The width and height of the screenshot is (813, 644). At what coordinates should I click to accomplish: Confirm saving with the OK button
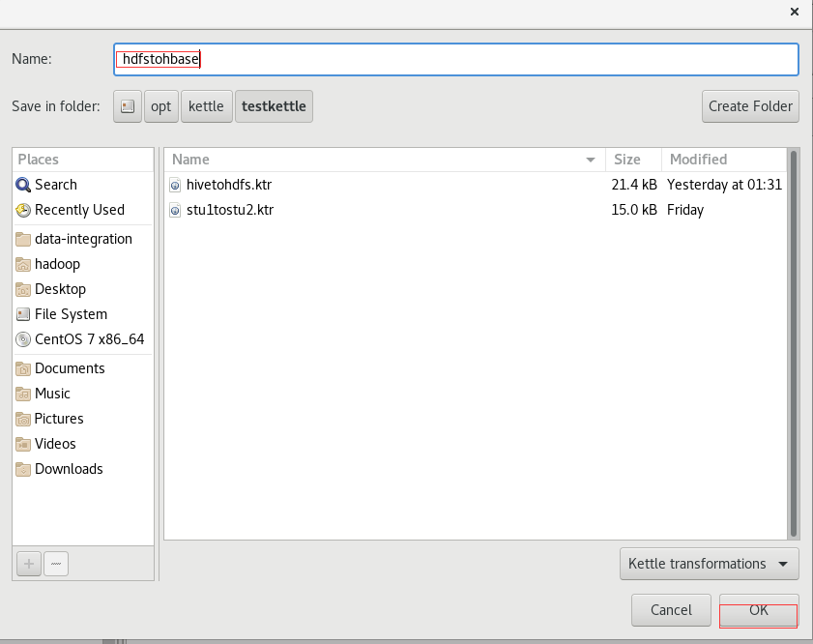(x=759, y=610)
